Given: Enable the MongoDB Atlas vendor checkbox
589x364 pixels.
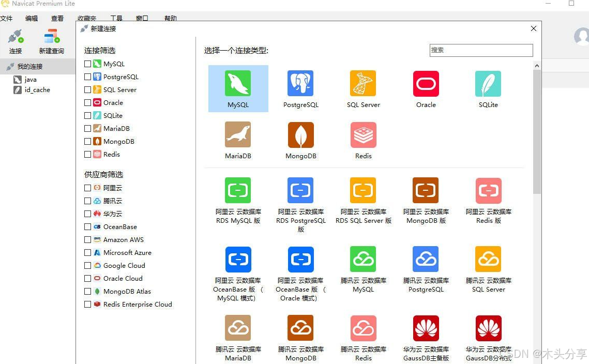Looking at the screenshot, I should [87, 292].
